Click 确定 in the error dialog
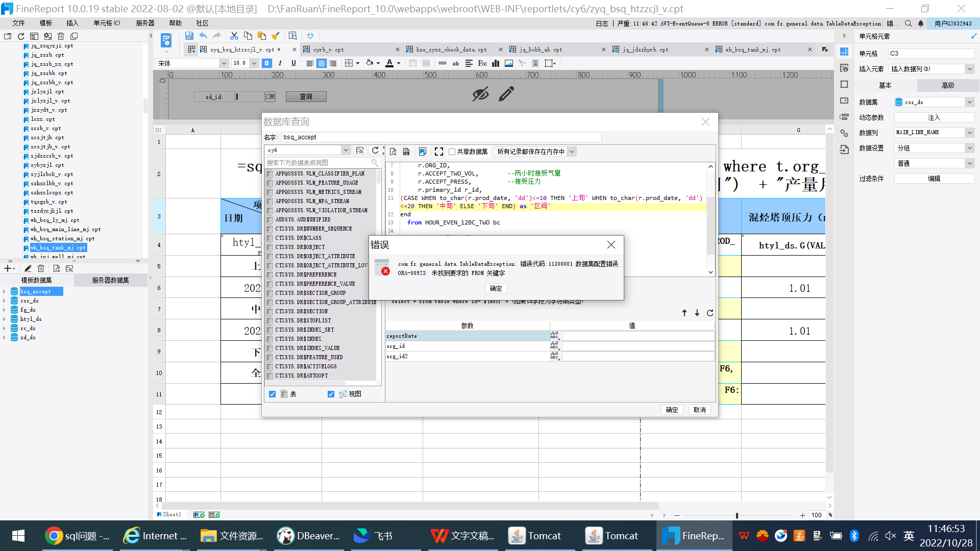Viewport: 980px width, 551px height. click(496, 288)
